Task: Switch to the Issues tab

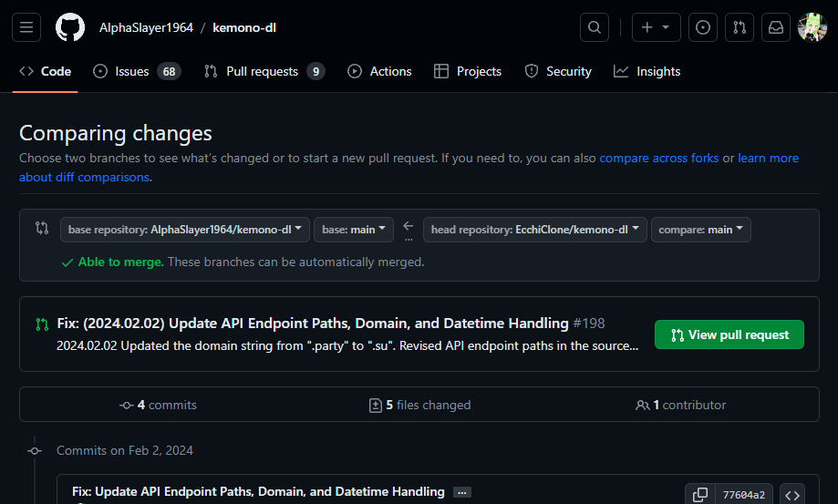Action: 137,71
